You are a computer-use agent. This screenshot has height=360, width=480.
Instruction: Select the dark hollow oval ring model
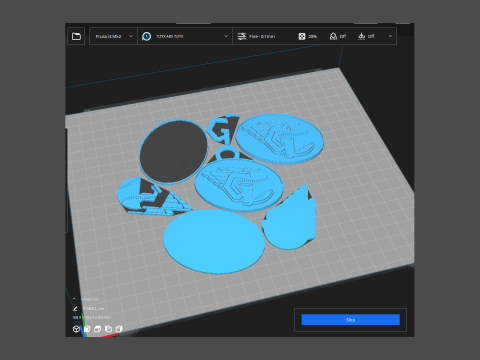coord(173,152)
